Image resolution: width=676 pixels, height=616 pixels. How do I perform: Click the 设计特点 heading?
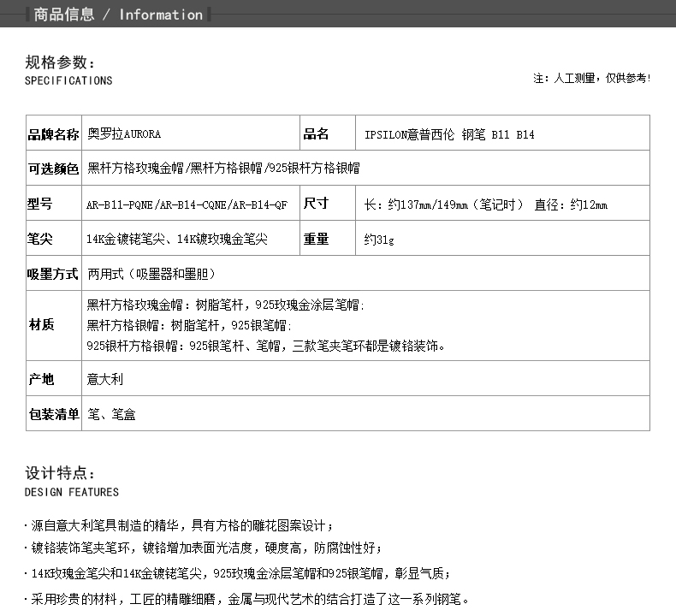pos(60,473)
